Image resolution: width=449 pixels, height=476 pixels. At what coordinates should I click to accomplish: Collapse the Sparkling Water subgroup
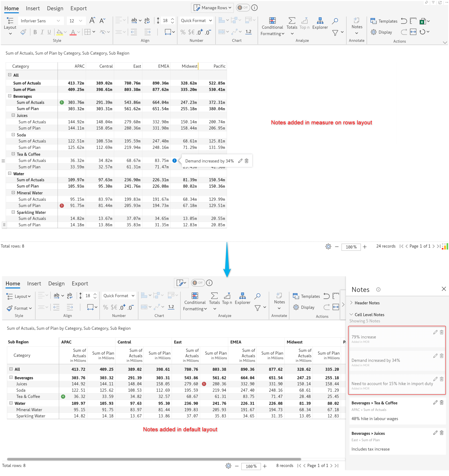coord(13,212)
